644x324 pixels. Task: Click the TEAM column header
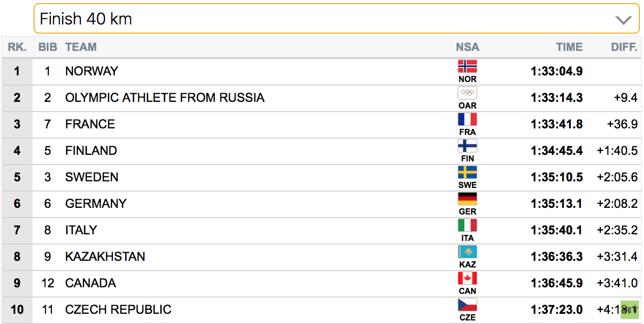pos(81,47)
